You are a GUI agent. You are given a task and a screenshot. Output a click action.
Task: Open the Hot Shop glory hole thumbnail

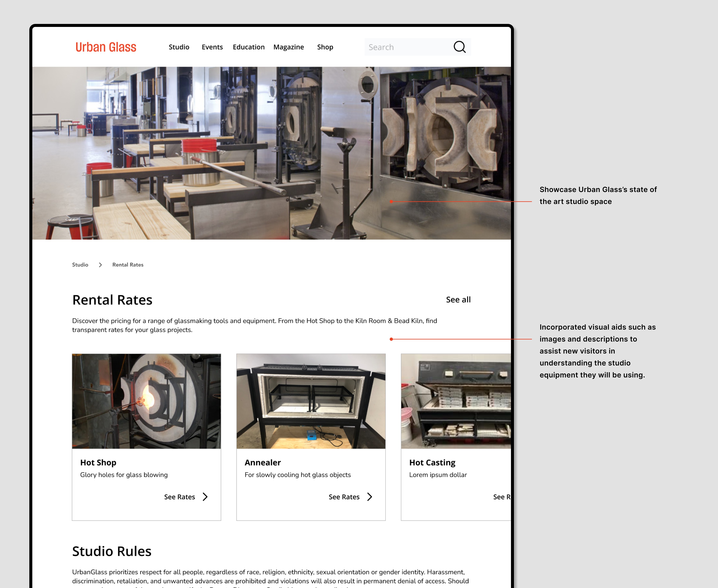146,401
